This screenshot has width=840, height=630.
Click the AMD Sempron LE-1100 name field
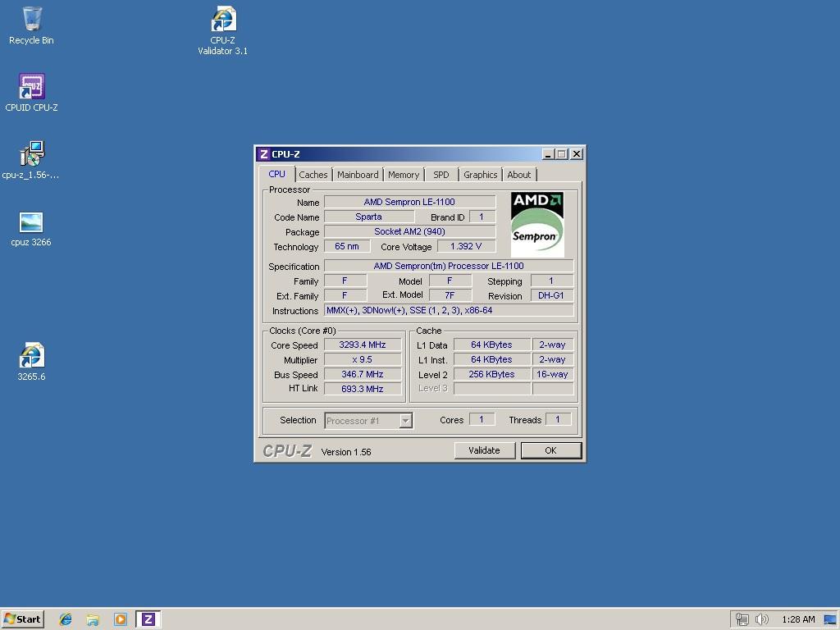click(x=410, y=202)
